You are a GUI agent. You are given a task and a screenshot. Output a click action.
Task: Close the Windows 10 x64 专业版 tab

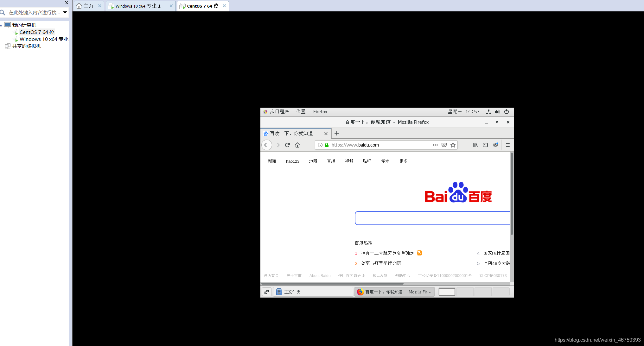pyautogui.click(x=171, y=6)
